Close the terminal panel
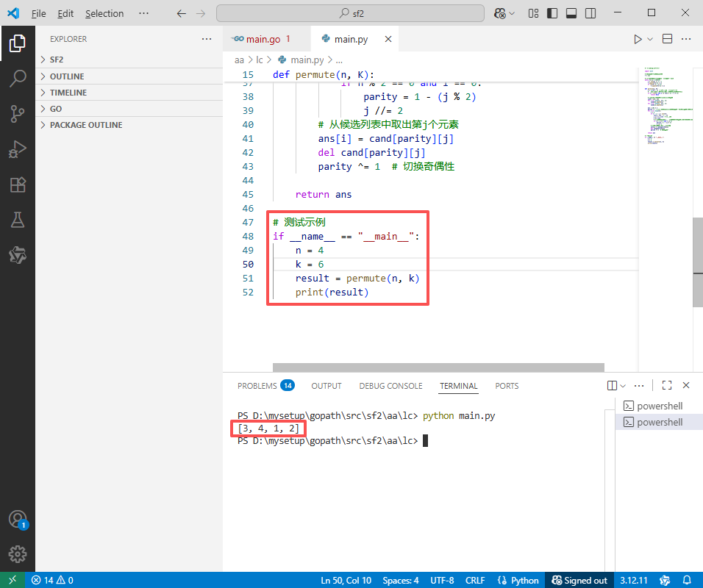 [686, 385]
